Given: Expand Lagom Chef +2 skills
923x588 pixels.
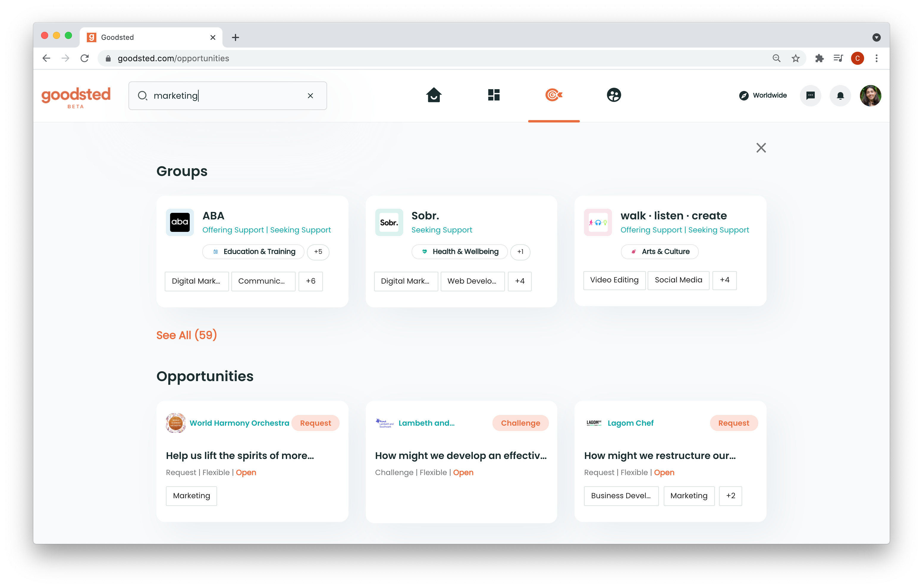Looking at the screenshot, I should point(731,496).
